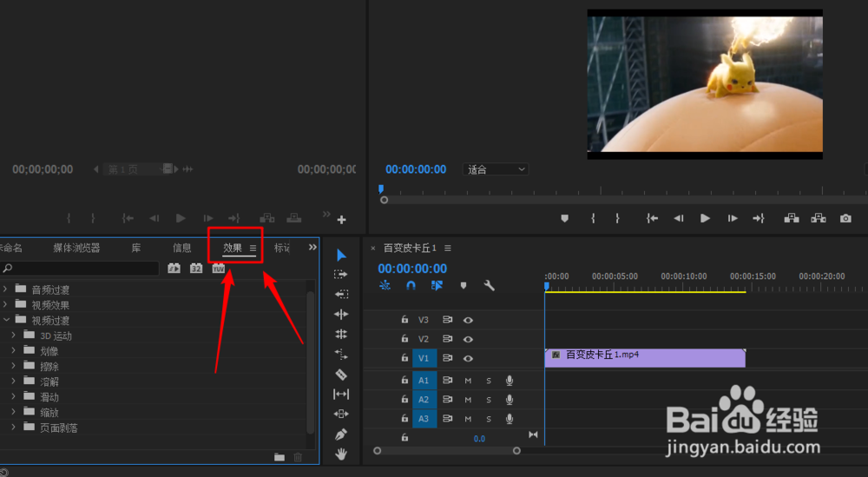
Task: Click Mark Out in the Program monitor
Action: coord(618,218)
